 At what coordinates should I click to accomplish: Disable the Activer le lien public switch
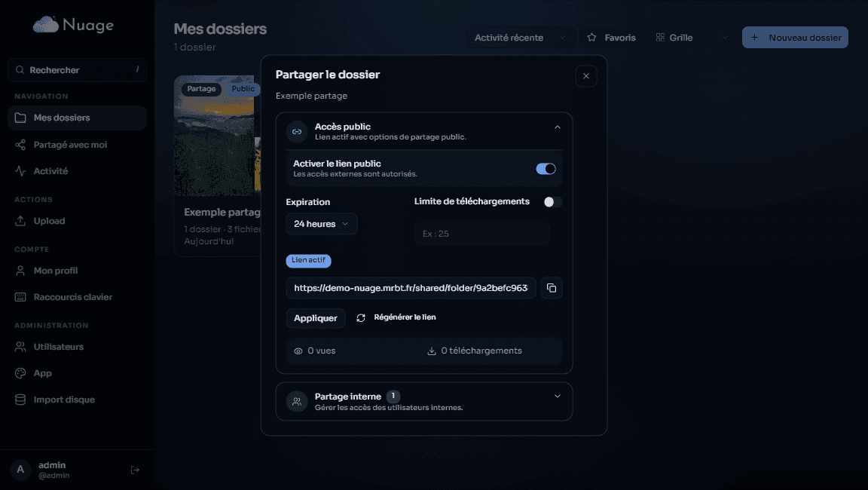point(546,169)
